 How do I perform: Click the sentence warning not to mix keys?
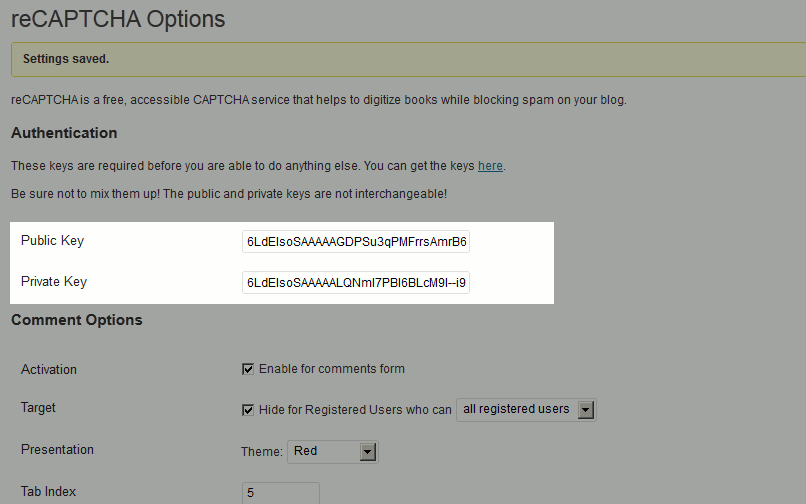click(229, 194)
